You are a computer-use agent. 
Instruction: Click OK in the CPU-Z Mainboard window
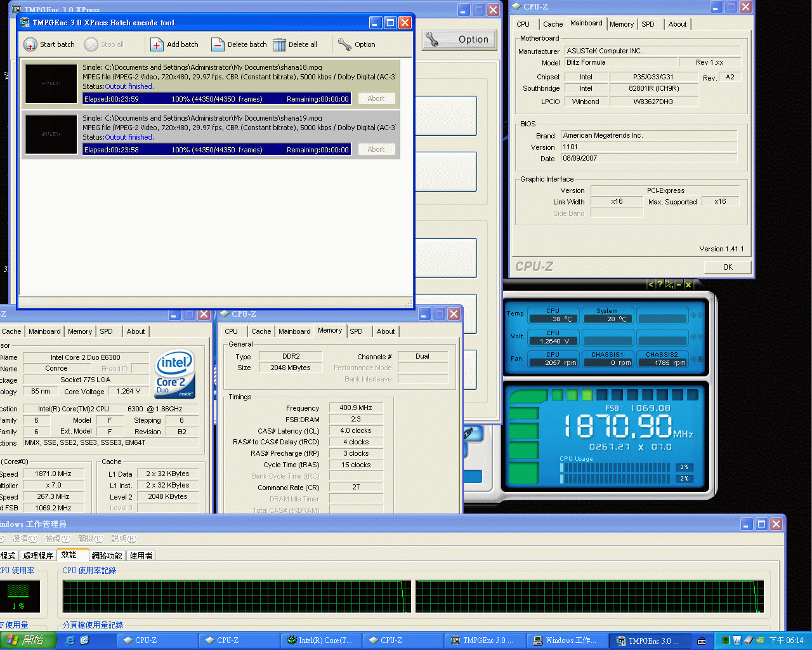tap(728, 267)
